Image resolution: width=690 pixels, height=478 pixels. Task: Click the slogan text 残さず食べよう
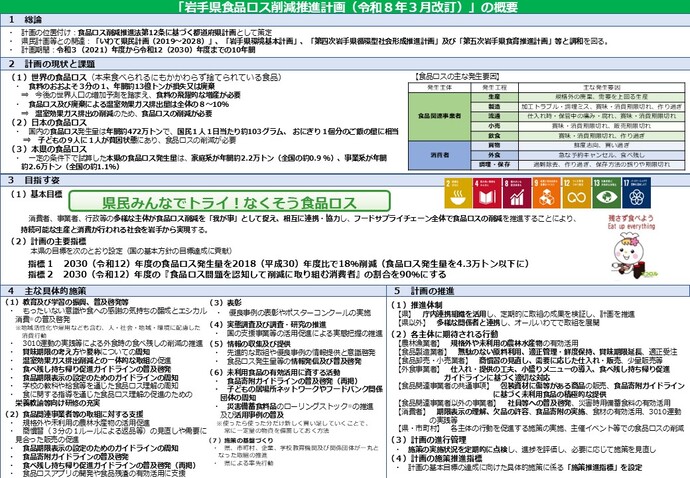coord(631,218)
